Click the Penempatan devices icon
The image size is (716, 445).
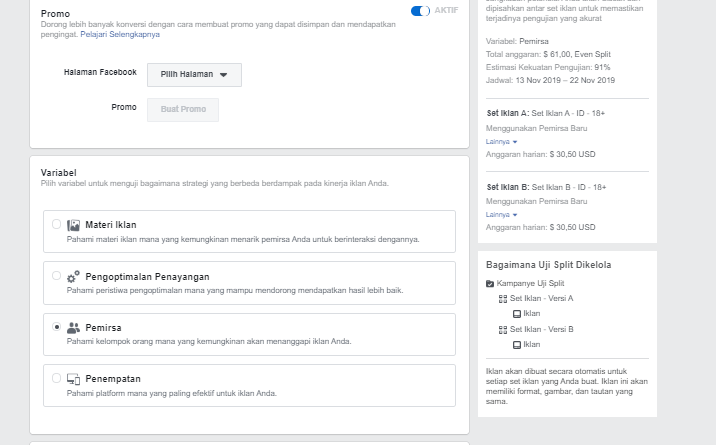coord(74,379)
